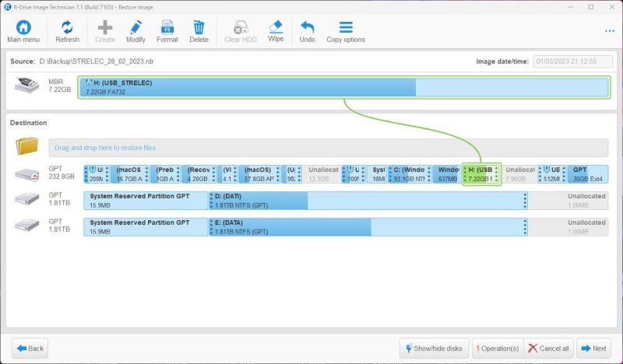
Task: Click the Show/hide disks button
Action: (434, 348)
